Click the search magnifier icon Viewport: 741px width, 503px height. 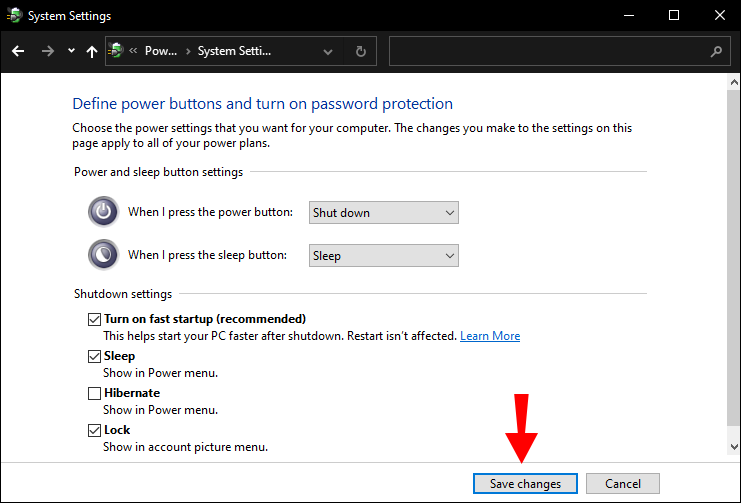tap(716, 51)
